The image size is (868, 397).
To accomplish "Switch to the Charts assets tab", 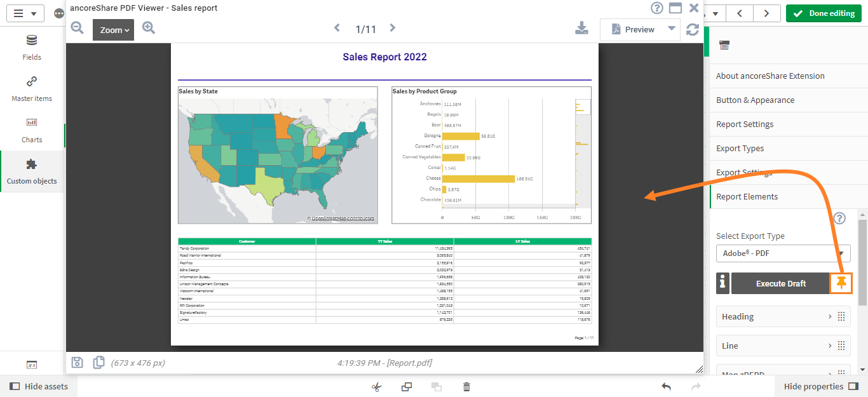I will tap(32, 130).
